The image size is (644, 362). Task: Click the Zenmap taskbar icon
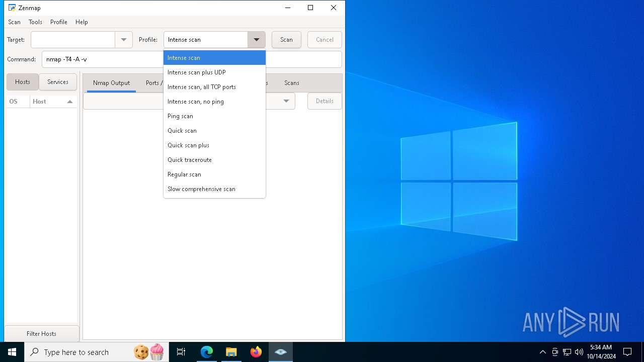tap(281, 352)
